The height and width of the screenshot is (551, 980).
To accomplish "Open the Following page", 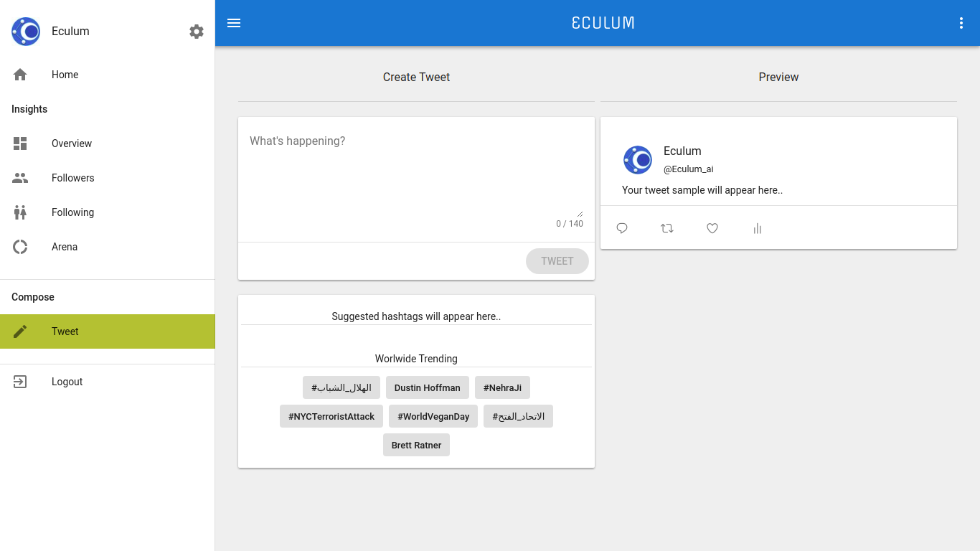I will pos(108,212).
